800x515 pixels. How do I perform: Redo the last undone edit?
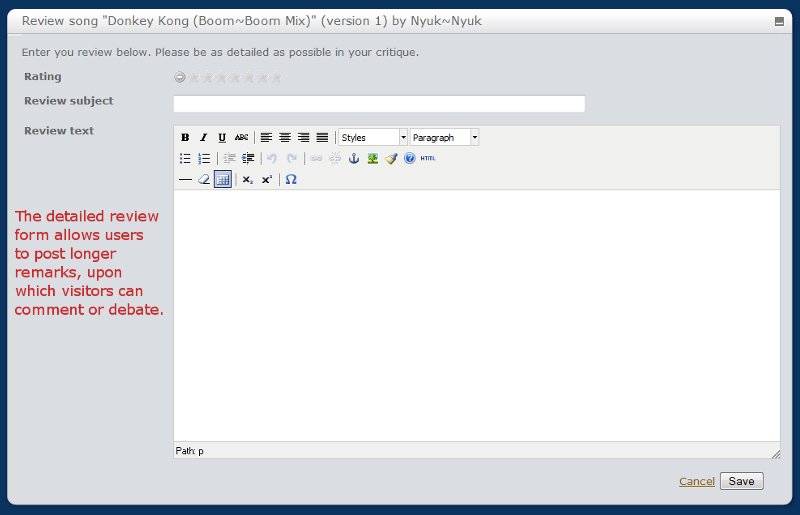click(291, 158)
